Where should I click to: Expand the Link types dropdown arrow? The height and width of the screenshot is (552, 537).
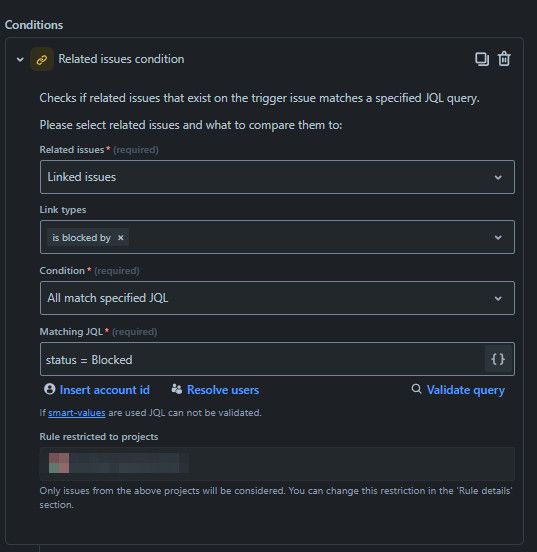pyautogui.click(x=498, y=238)
